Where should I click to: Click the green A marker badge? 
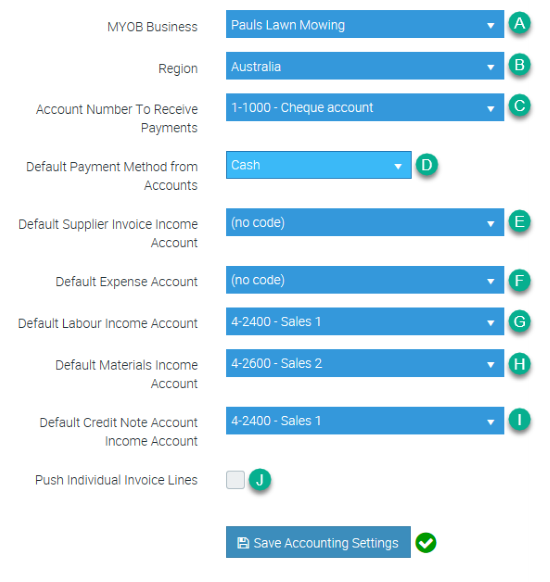519,23
